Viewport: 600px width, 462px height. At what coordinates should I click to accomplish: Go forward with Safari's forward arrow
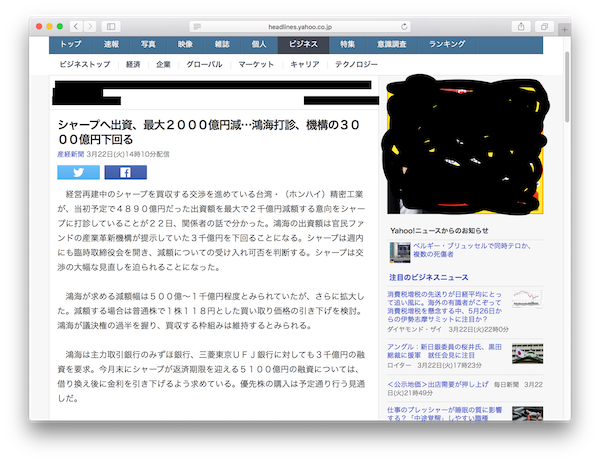(90, 26)
